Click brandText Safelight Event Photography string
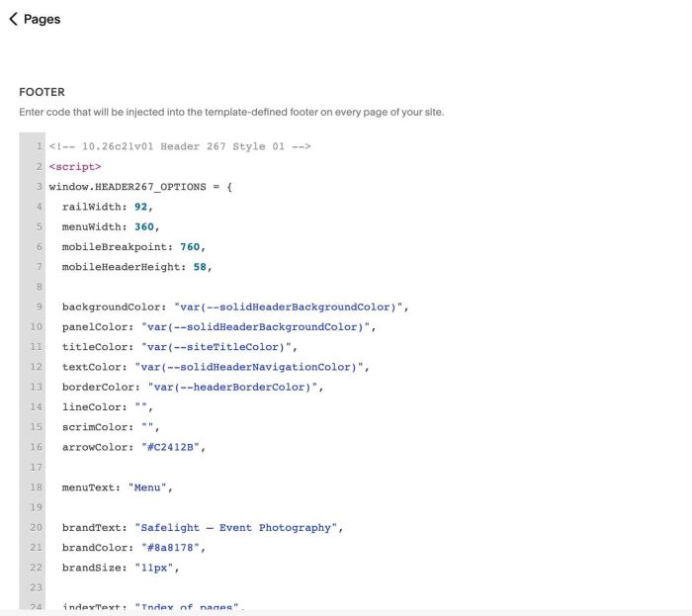Viewport: 692px width, 616px height. 236,528
